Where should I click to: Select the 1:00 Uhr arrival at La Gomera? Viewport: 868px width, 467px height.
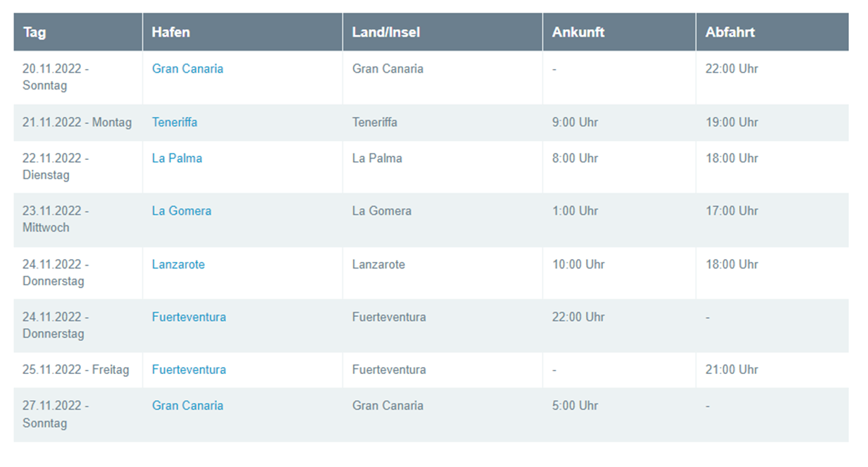tap(575, 211)
